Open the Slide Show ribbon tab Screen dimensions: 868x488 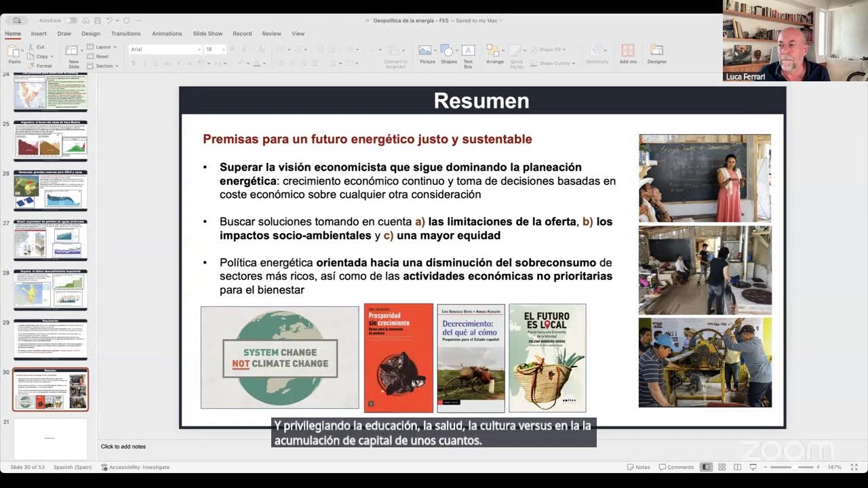click(x=208, y=33)
